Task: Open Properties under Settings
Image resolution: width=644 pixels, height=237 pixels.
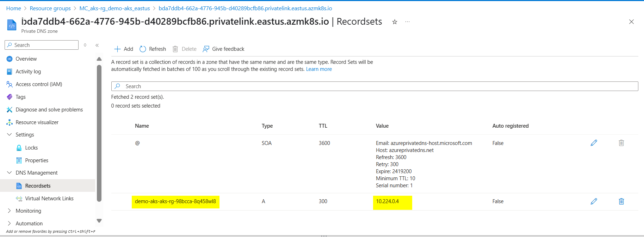Action: tap(37, 160)
